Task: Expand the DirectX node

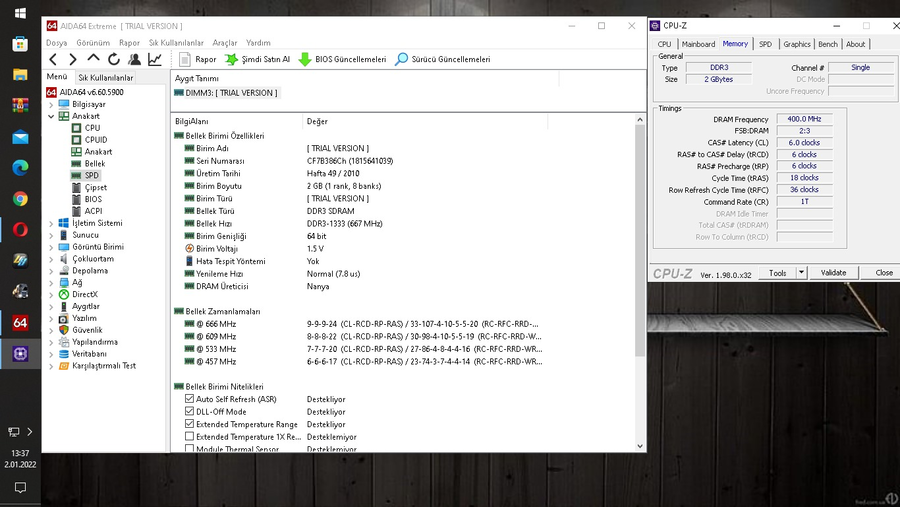Action: point(51,295)
